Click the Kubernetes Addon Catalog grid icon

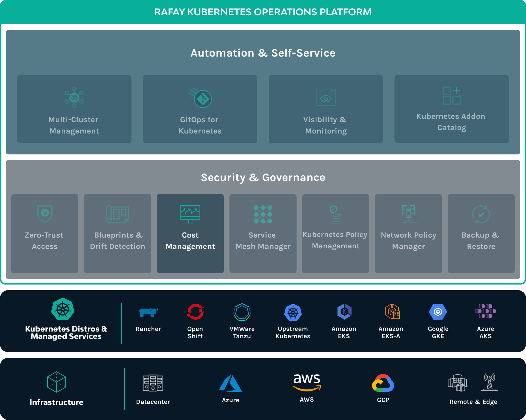(x=452, y=96)
